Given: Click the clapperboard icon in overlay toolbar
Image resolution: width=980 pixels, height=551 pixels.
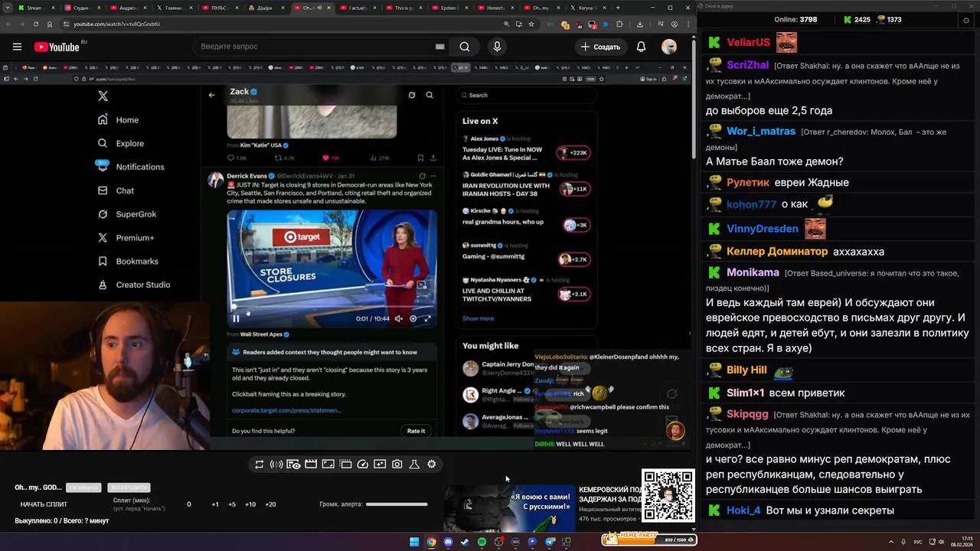Looking at the screenshot, I should 311,465.
